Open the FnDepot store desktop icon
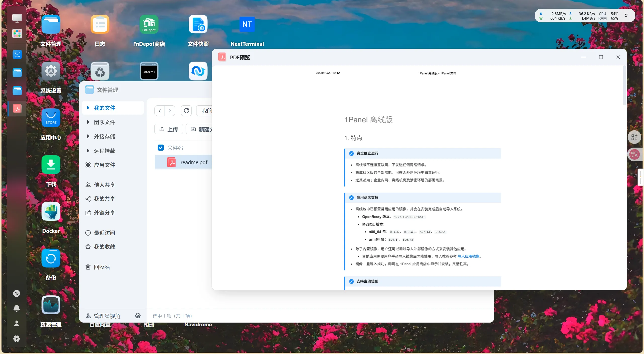 (149, 25)
